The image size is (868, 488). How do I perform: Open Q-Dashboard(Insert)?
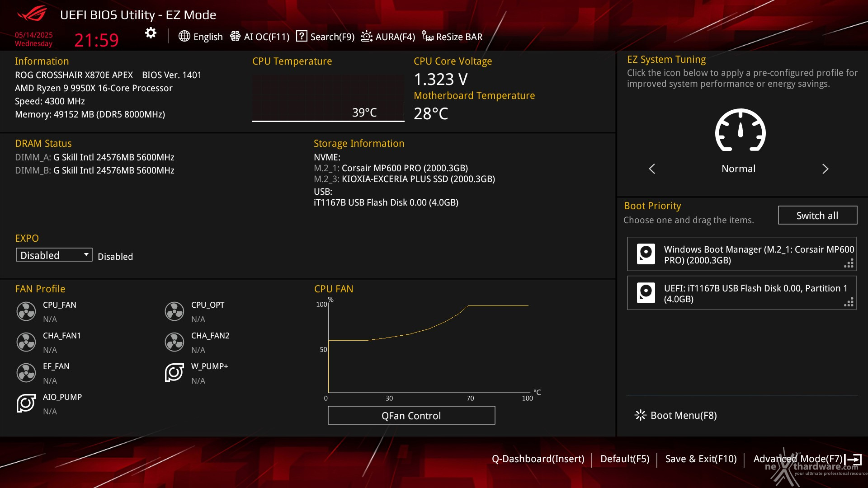point(538,459)
